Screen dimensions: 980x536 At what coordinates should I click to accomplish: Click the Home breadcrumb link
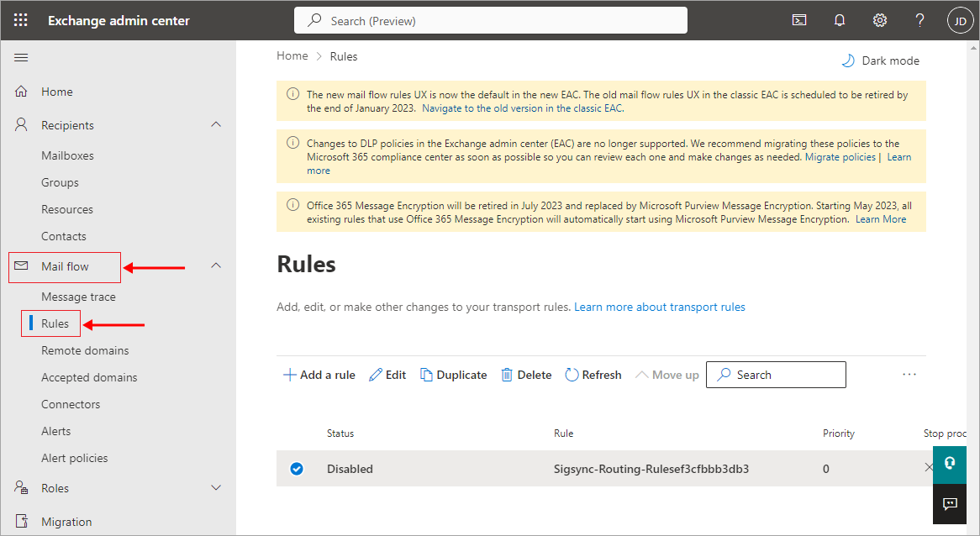pyautogui.click(x=292, y=55)
